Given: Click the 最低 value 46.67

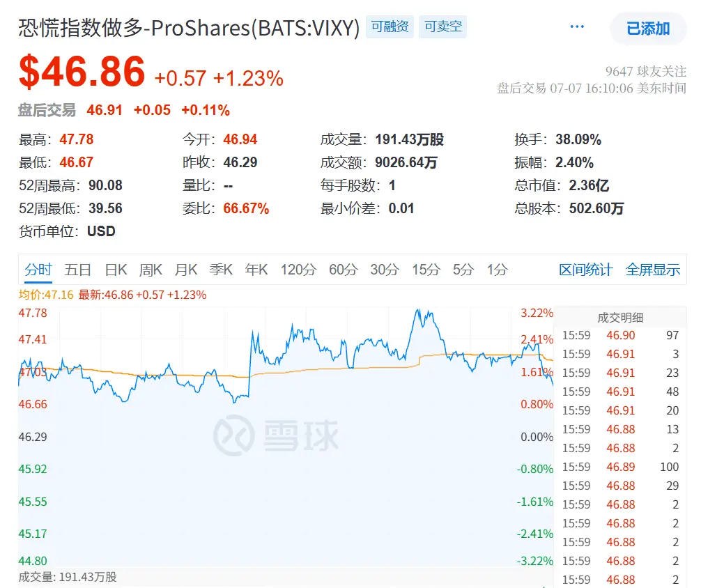Looking at the screenshot, I should coord(77,162).
